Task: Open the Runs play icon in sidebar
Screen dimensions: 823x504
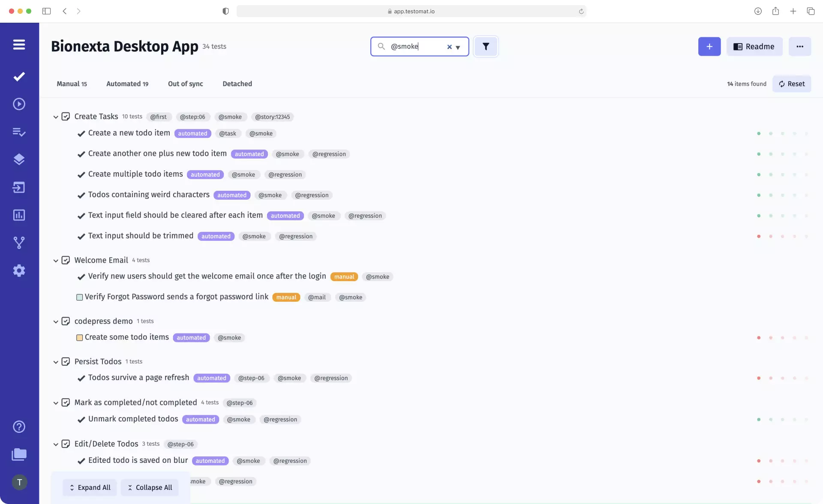Action: pyautogui.click(x=19, y=104)
